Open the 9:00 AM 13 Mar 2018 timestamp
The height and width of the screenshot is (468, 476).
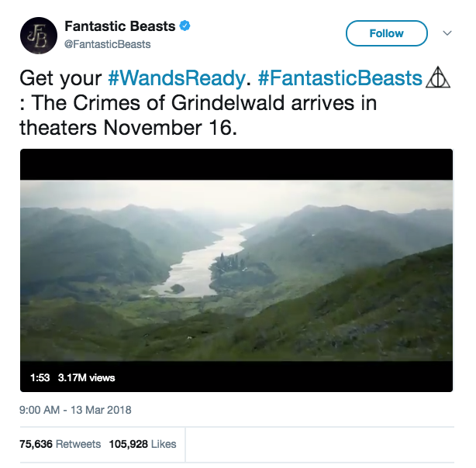point(74,410)
